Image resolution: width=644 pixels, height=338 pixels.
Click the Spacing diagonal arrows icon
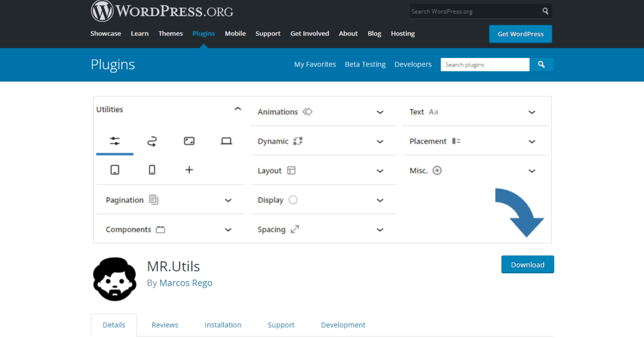(x=295, y=229)
